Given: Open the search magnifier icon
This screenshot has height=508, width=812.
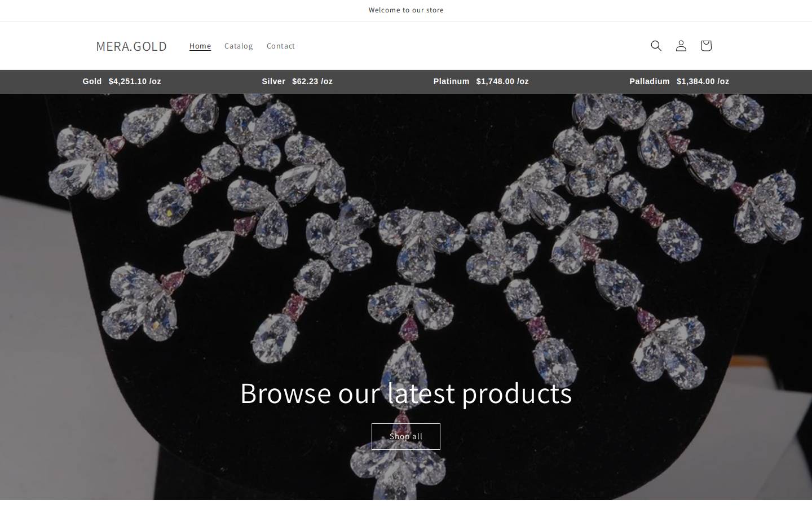Looking at the screenshot, I should (x=656, y=46).
